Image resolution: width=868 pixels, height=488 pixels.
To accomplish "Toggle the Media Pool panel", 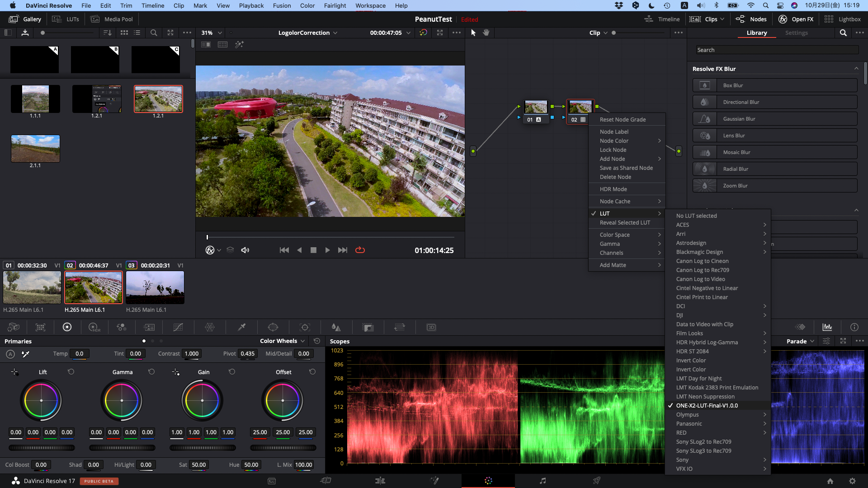I will [x=112, y=19].
